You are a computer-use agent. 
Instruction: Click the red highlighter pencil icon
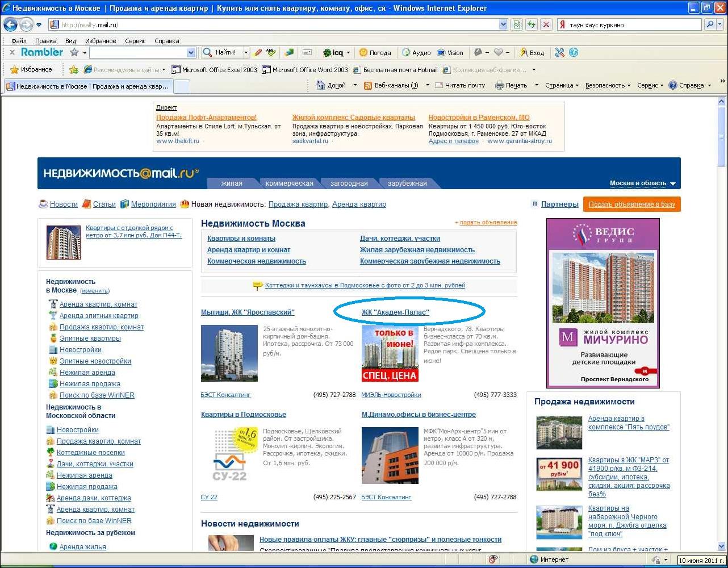258,52
